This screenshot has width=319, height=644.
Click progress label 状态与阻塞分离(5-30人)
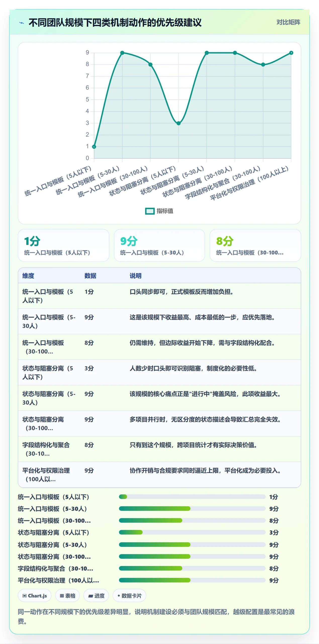tap(53, 545)
